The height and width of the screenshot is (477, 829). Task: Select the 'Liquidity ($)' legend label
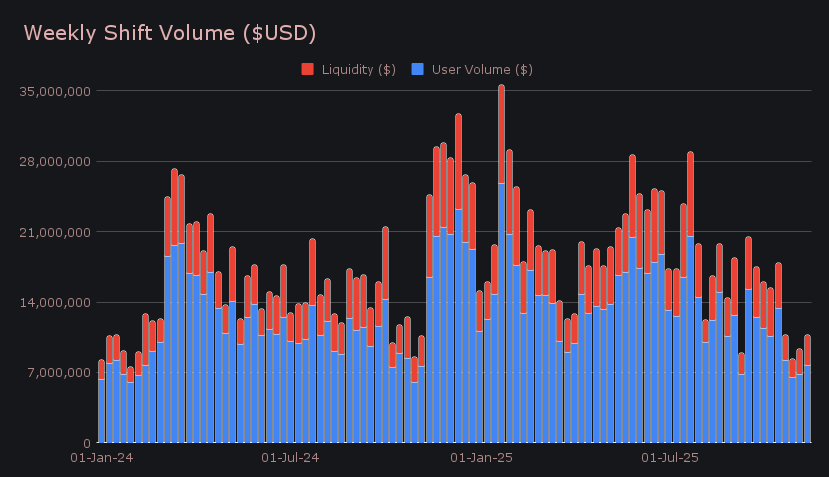coord(359,70)
